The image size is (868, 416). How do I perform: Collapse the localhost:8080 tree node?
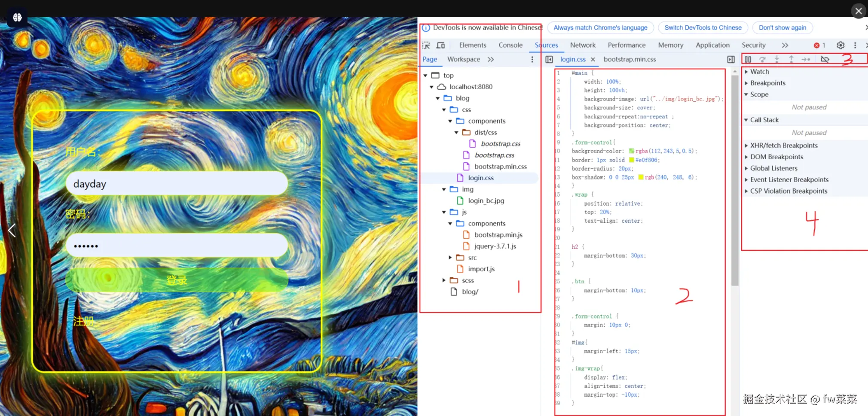point(431,87)
